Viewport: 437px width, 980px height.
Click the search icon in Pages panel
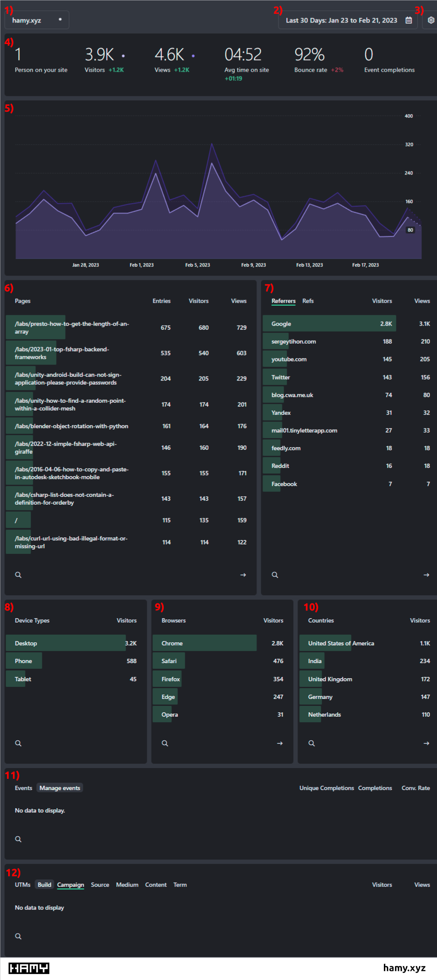[18, 575]
